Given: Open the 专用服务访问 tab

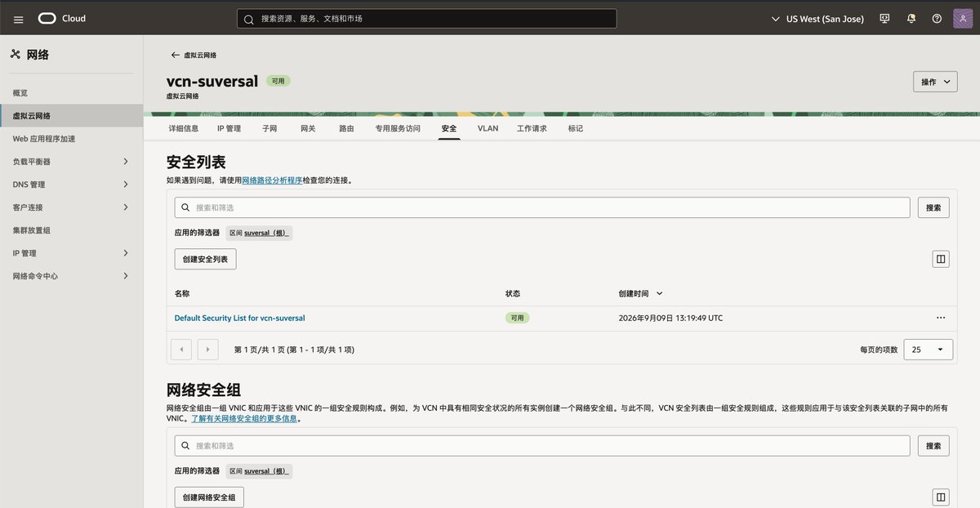Looking at the screenshot, I should coord(398,128).
